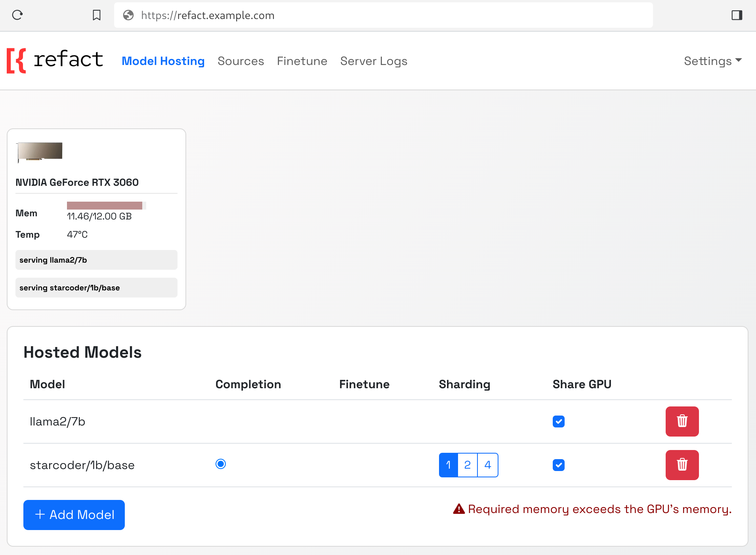Click the Completion column header

(x=248, y=384)
